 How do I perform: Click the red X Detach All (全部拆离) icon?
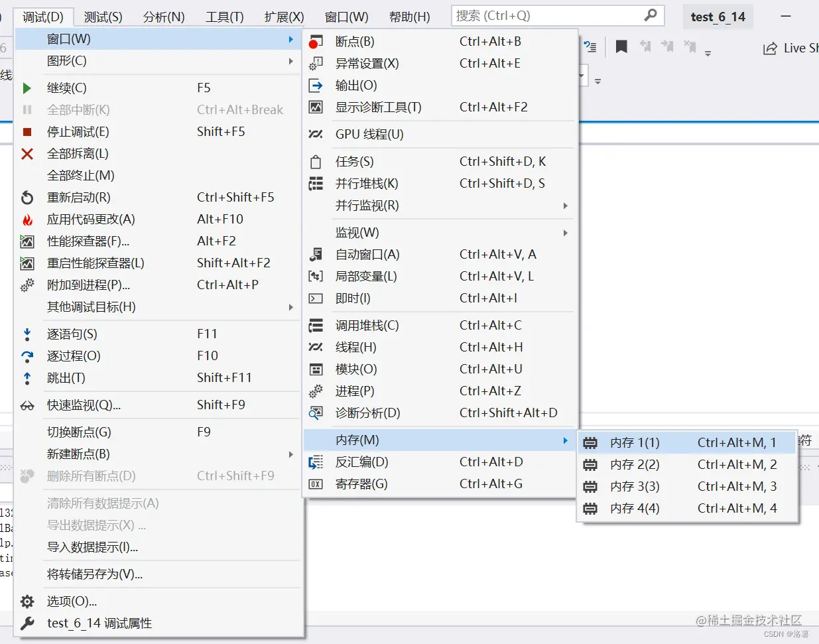point(27,154)
